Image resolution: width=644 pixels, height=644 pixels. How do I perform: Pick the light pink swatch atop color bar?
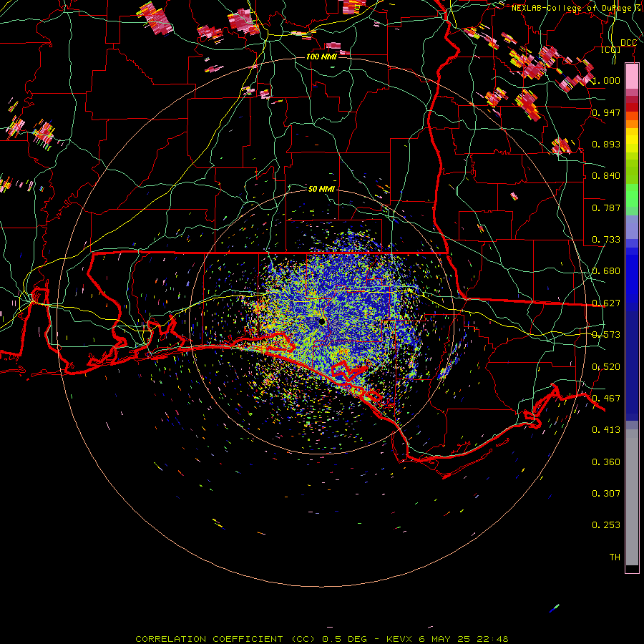point(632,76)
